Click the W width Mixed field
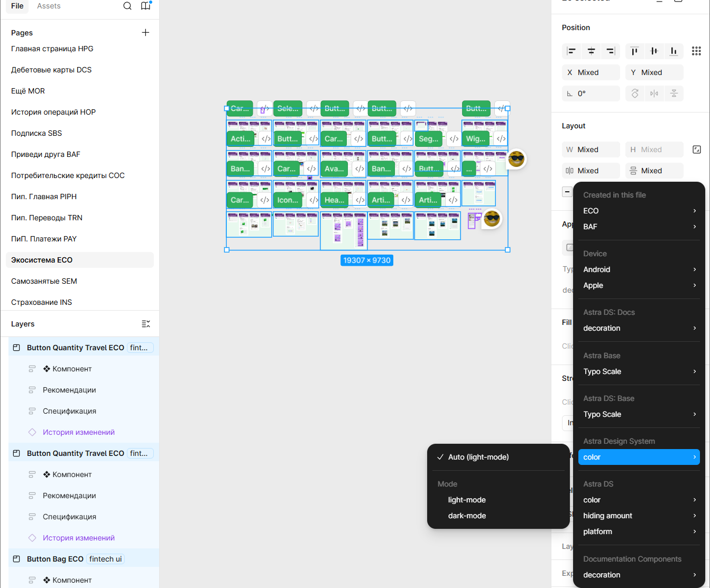Viewport: 710px width, 588px height. point(591,150)
